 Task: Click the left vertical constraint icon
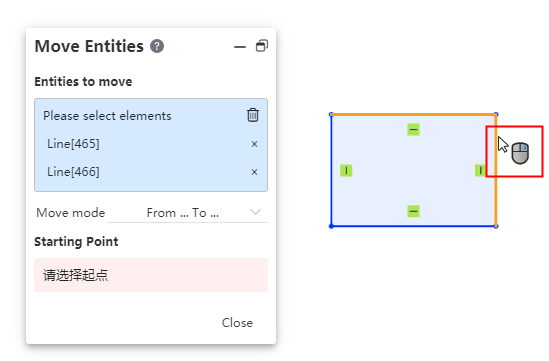click(x=346, y=171)
